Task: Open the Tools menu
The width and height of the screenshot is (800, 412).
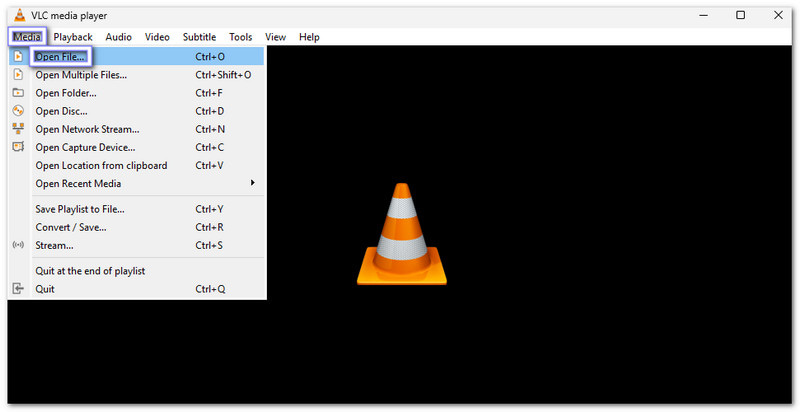Action: coord(240,37)
